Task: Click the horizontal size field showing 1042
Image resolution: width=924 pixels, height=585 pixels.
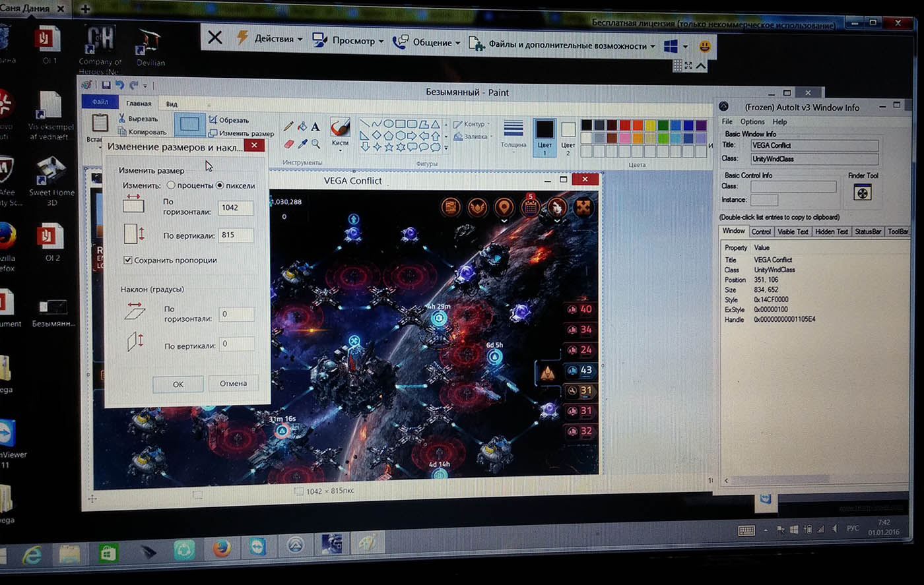Action: (236, 208)
